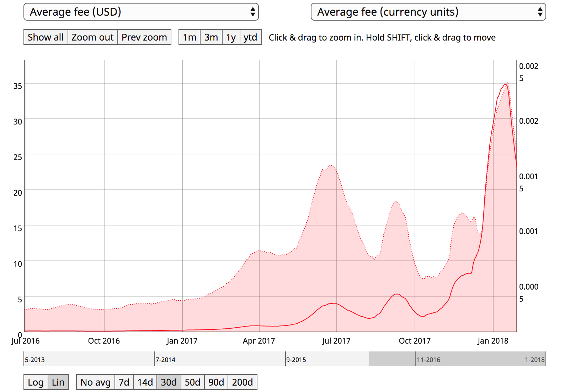The image size is (586, 392).
Task: Disable averaging with the No avg button
Action: [x=95, y=382]
